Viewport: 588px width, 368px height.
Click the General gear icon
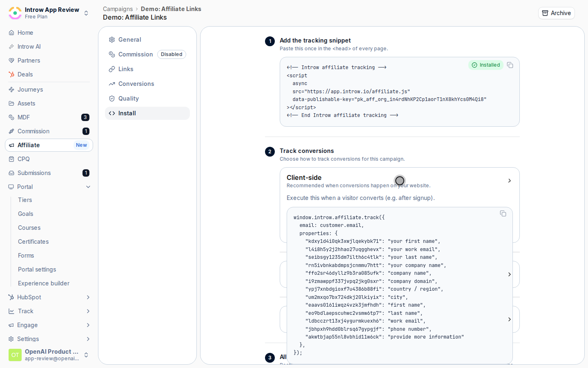112,40
